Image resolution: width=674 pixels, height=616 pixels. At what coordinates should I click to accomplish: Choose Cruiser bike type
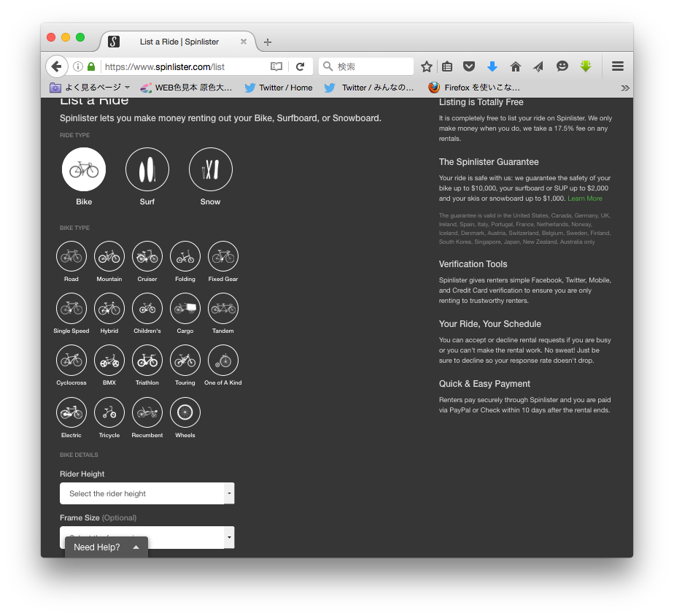coord(147,256)
